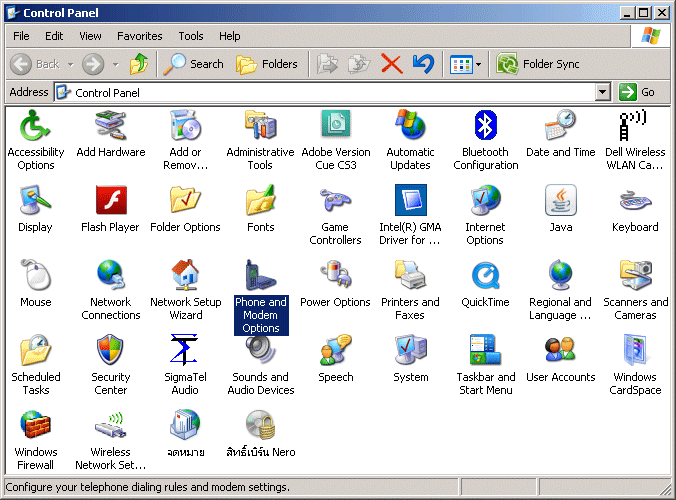Open the Edit menu

pos(54,36)
